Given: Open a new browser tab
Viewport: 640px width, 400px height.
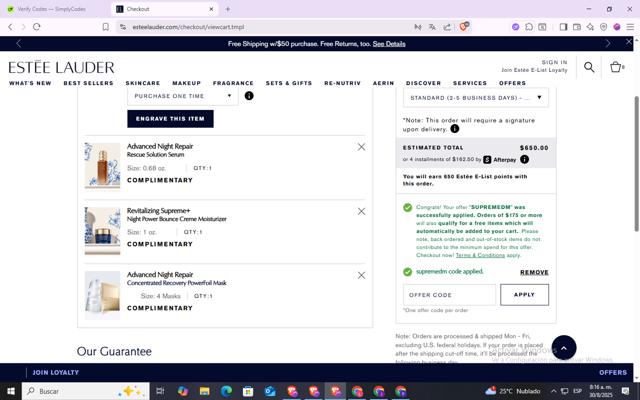Looking at the screenshot, I should [x=228, y=9].
